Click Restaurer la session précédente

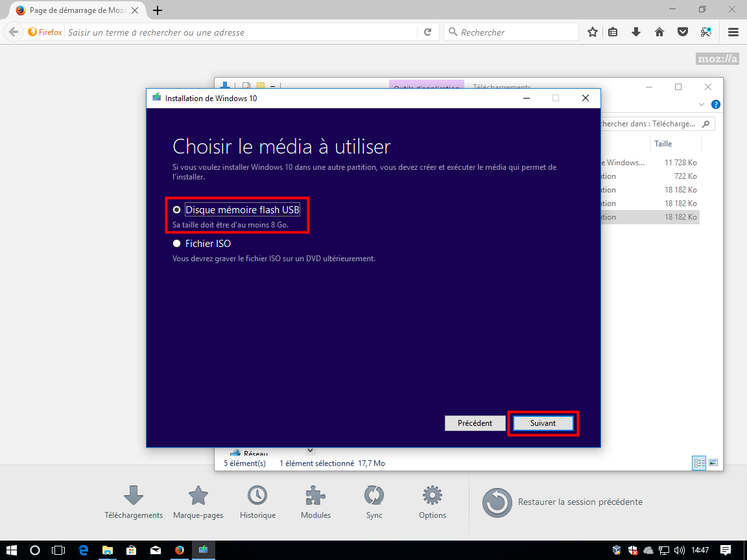[563, 502]
